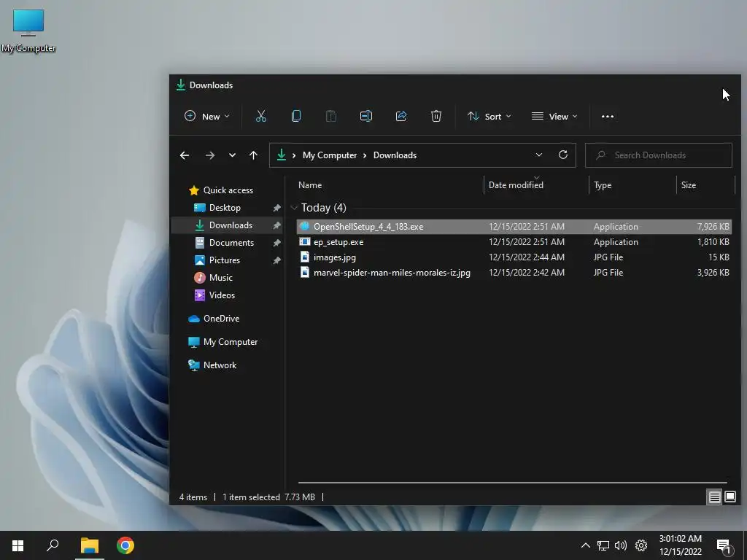Click the chevron between My Computer and Downloads
747x560 pixels.
click(x=365, y=155)
